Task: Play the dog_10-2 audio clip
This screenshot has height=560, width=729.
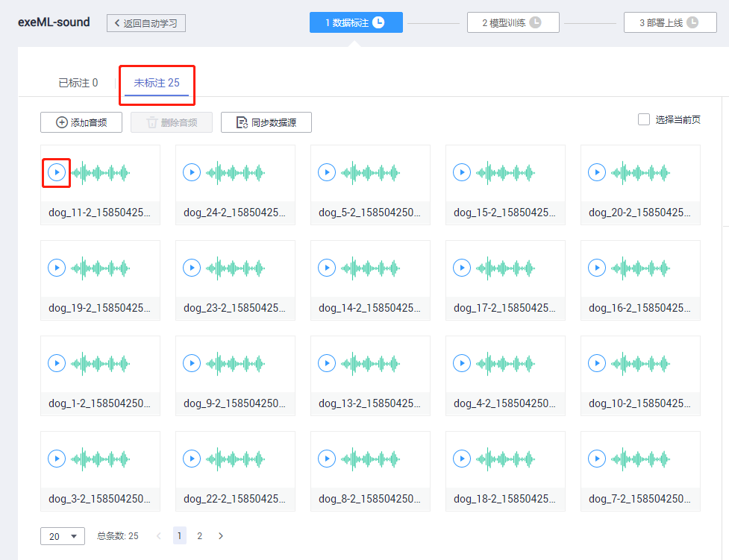Action: tap(597, 363)
